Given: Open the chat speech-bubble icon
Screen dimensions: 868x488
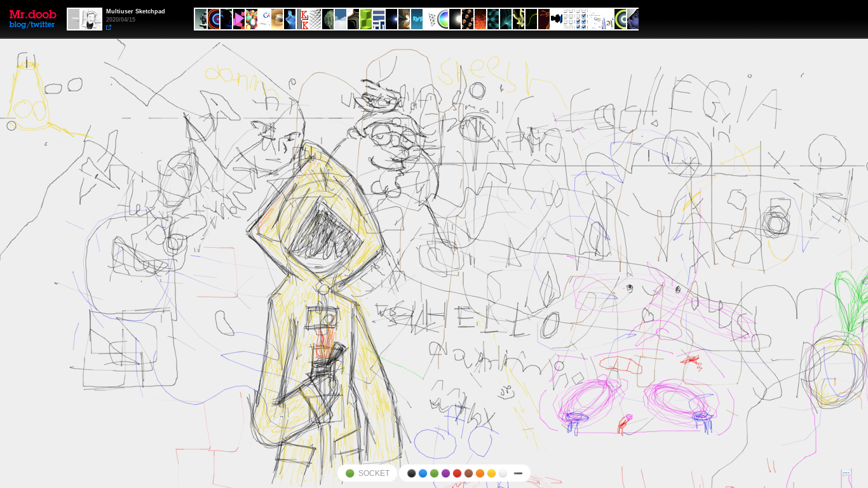Looking at the screenshot, I should 846,473.
